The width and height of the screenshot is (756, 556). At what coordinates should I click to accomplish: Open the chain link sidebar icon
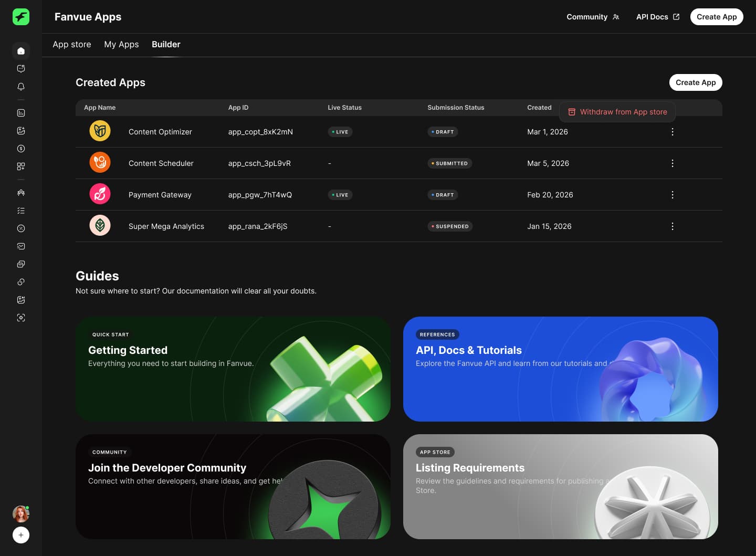coord(21,282)
